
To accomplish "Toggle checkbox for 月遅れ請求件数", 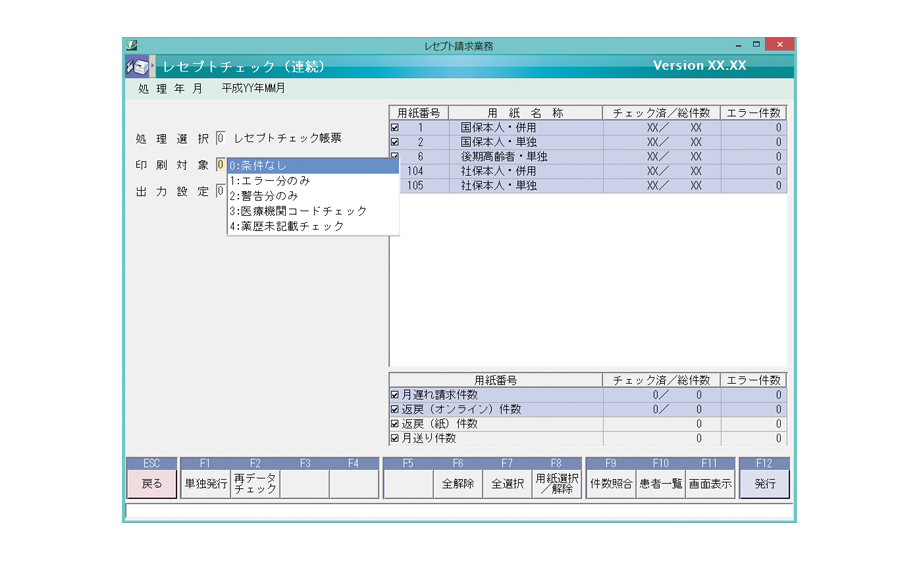I will click(x=395, y=394).
